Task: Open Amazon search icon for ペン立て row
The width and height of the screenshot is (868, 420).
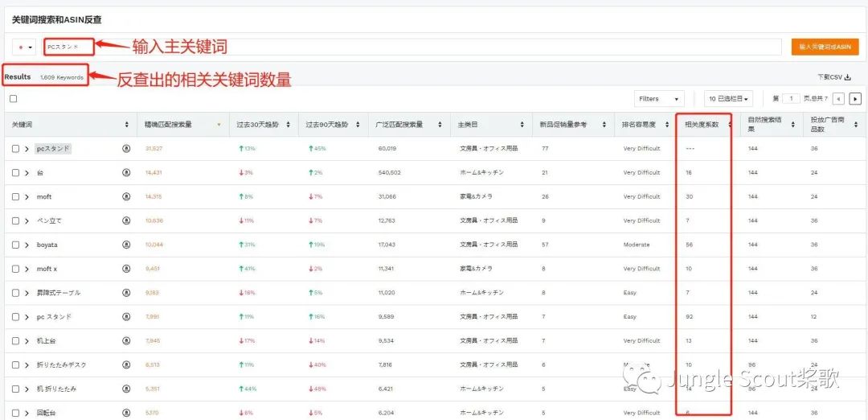Action: point(126,220)
